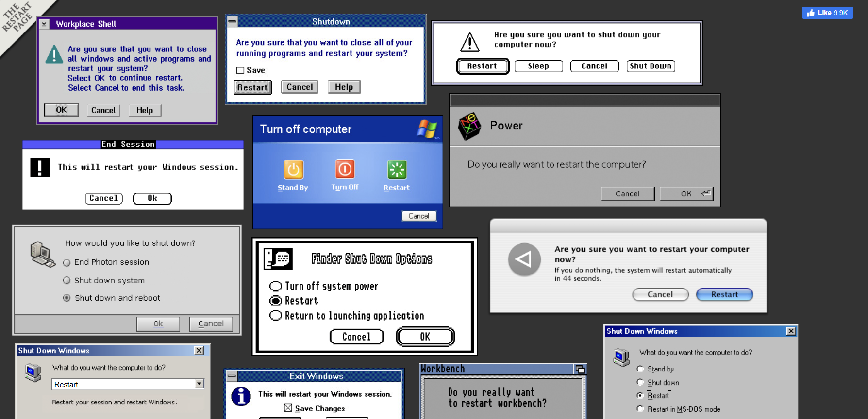The height and width of the screenshot is (419, 868).
Task: Toggle the Save Changes checkbox
Action: pyautogui.click(x=288, y=408)
